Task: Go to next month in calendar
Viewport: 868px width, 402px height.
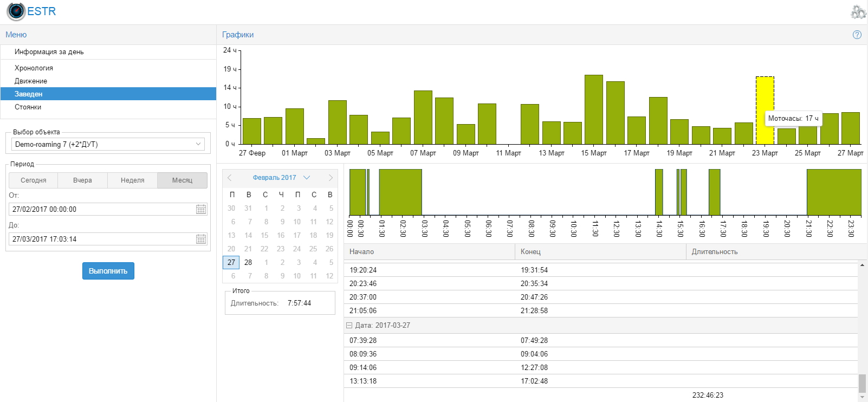Action: click(x=331, y=178)
